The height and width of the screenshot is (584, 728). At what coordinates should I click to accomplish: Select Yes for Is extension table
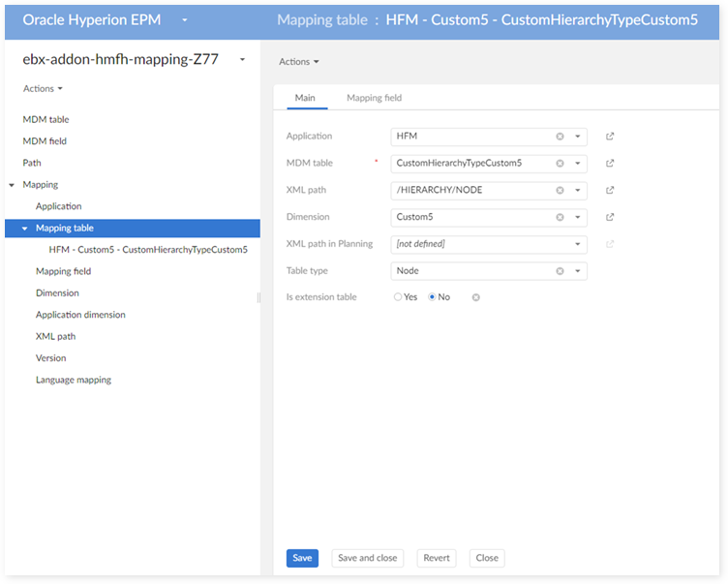pos(398,297)
